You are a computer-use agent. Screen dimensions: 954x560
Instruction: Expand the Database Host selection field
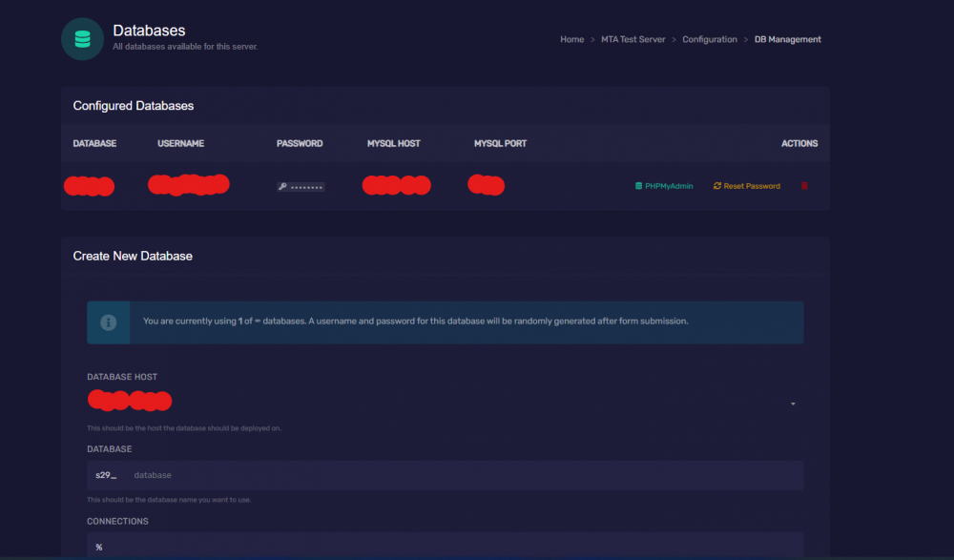(x=439, y=403)
